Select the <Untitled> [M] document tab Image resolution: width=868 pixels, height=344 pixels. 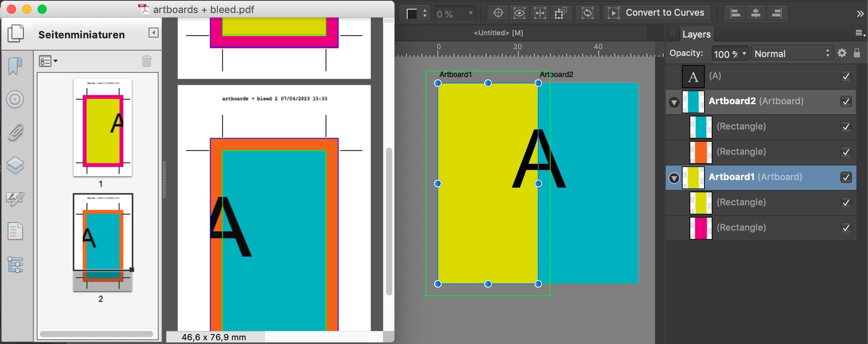(498, 33)
